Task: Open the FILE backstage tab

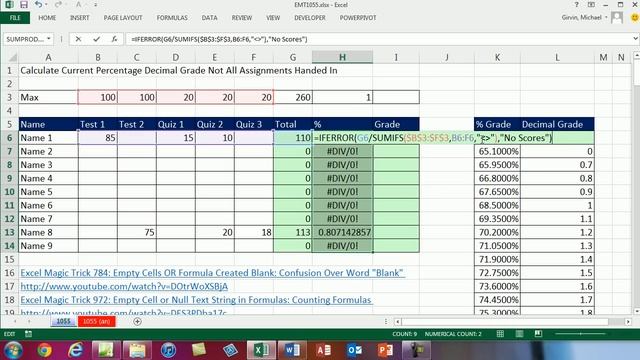Action: click(x=15, y=18)
